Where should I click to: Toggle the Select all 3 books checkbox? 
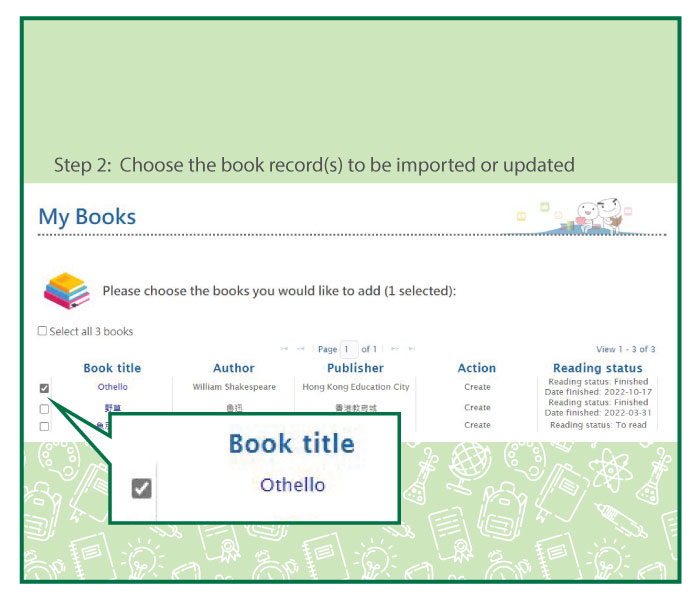tap(42, 331)
